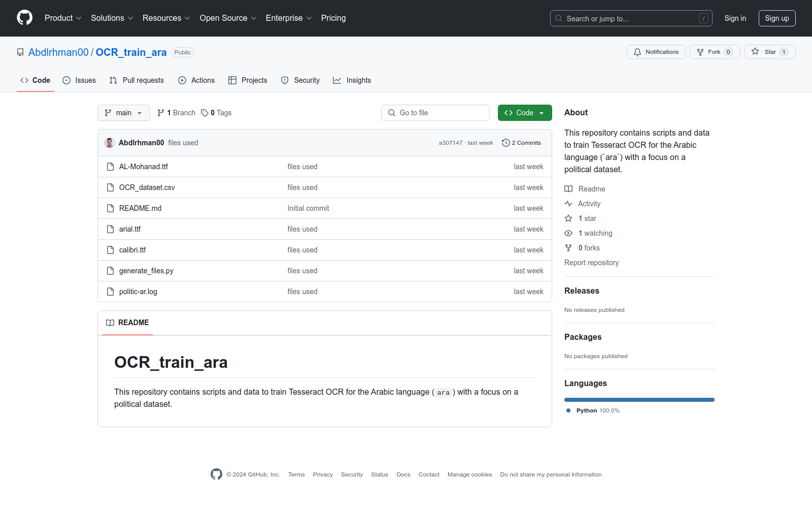Screen dimensions: 812x508
Task: Click the book icon beside Readme link
Action: [568, 189]
